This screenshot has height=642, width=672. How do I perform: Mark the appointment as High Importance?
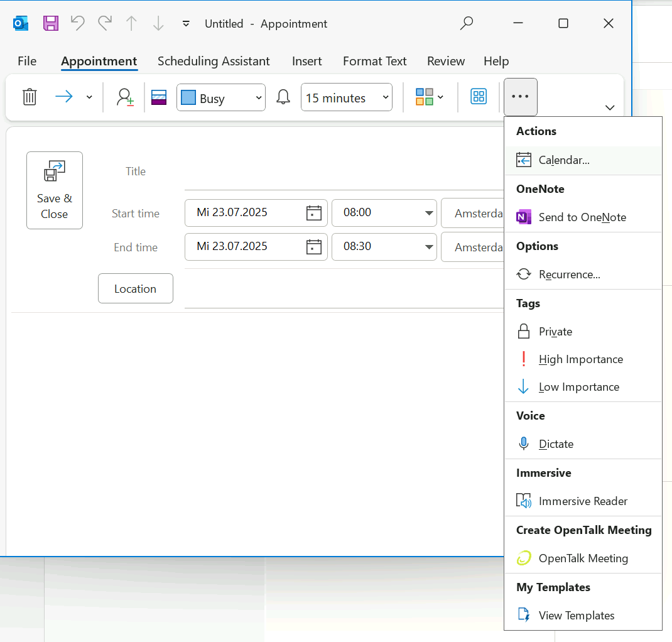click(x=581, y=359)
